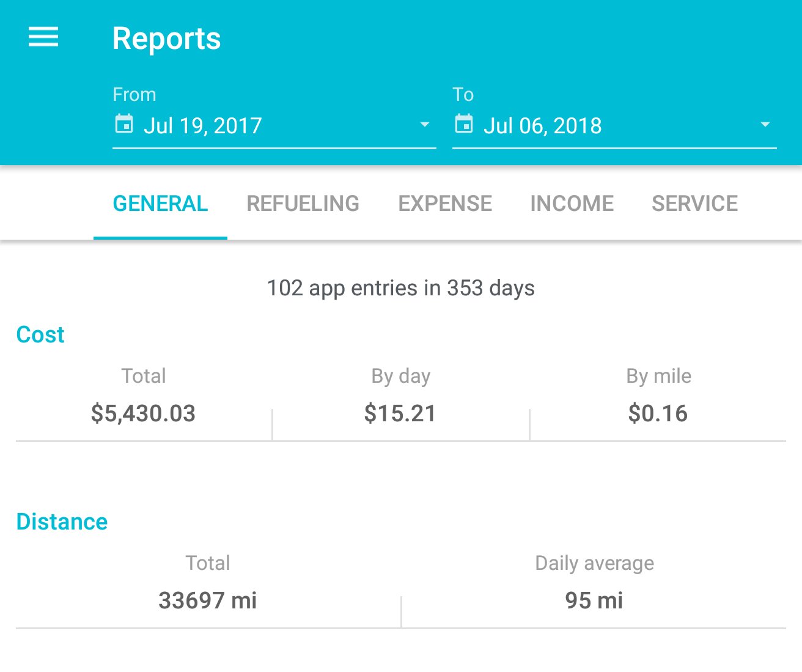Open the Expense tab
Viewport: 802px width, 672px height.
[x=445, y=204]
